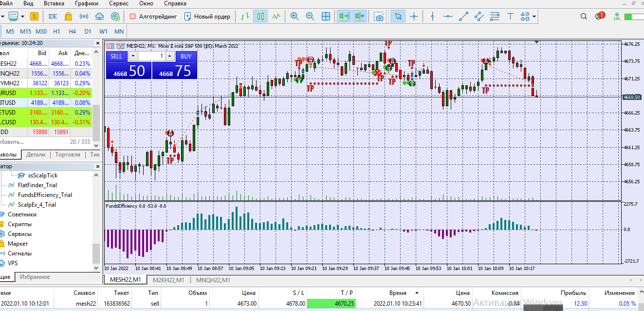Open the Signals radio-wave icon

[x=84, y=16]
